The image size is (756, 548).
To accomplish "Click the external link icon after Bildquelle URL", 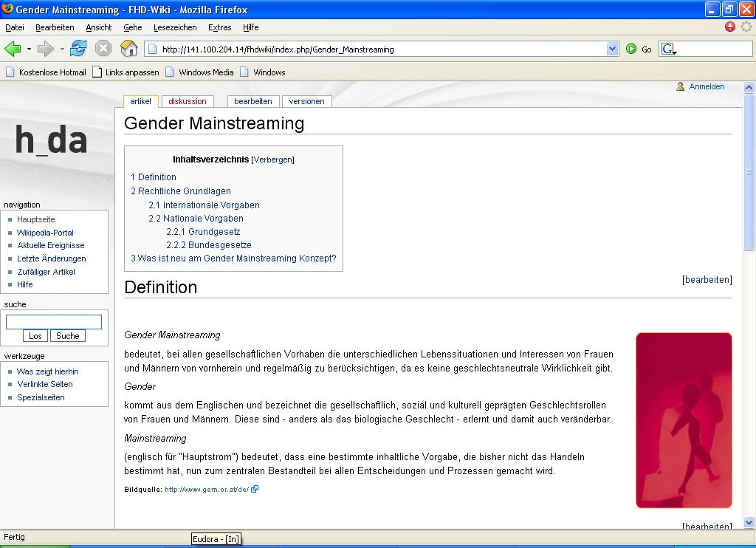I will (255, 489).
